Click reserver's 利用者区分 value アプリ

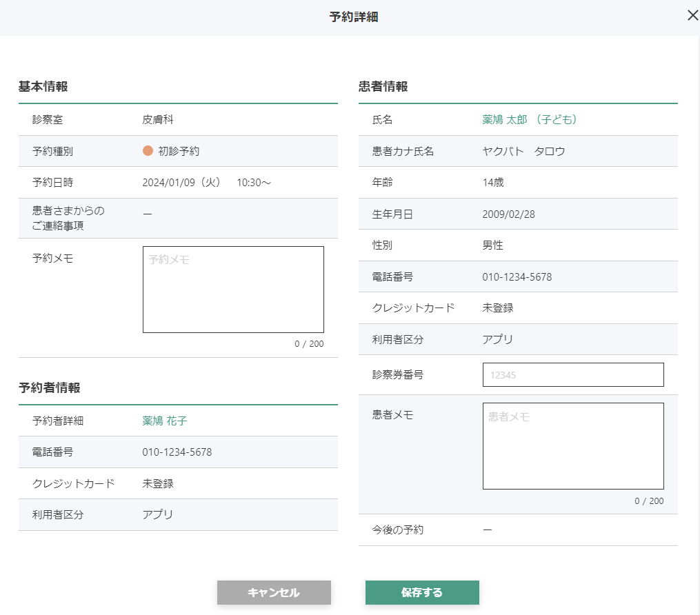(x=157, y=514)
